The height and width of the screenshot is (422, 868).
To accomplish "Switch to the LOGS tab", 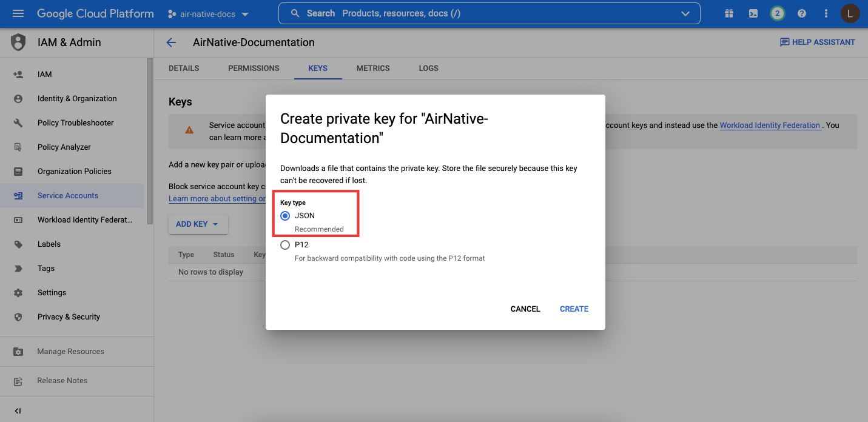I will click(x=428, y=69).
